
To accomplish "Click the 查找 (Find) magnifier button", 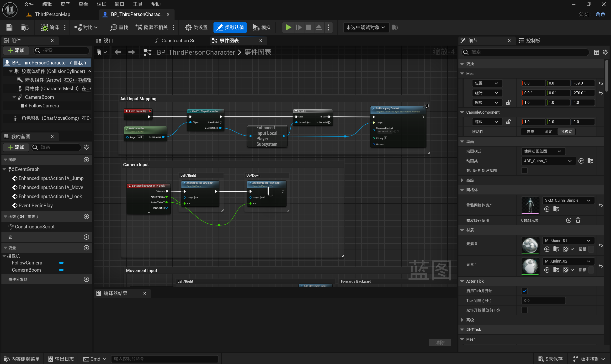I will click(119, 27).
